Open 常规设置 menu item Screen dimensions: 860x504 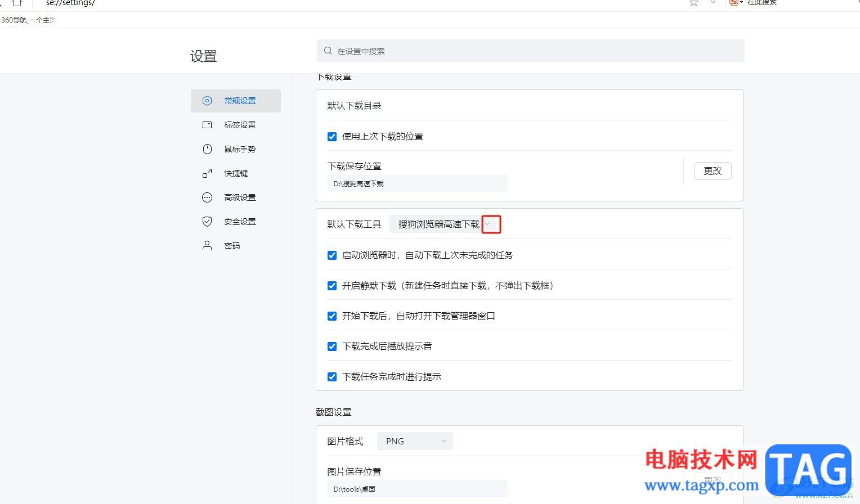236,101
